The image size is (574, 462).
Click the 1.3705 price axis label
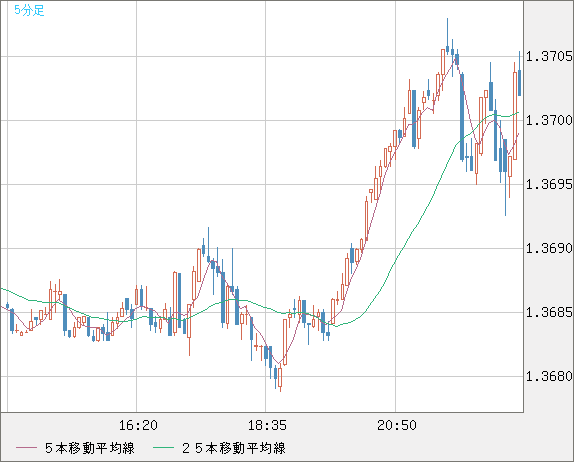(x=549, y=56)
